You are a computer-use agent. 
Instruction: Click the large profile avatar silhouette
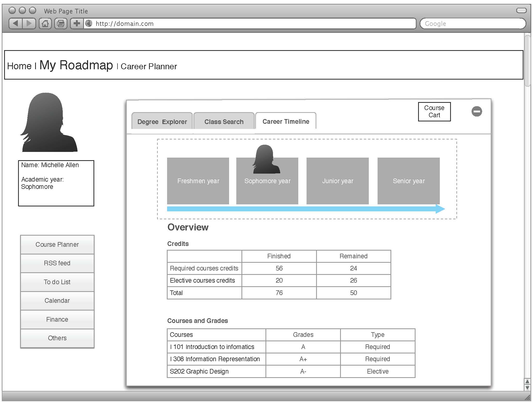tap(49, 122)
